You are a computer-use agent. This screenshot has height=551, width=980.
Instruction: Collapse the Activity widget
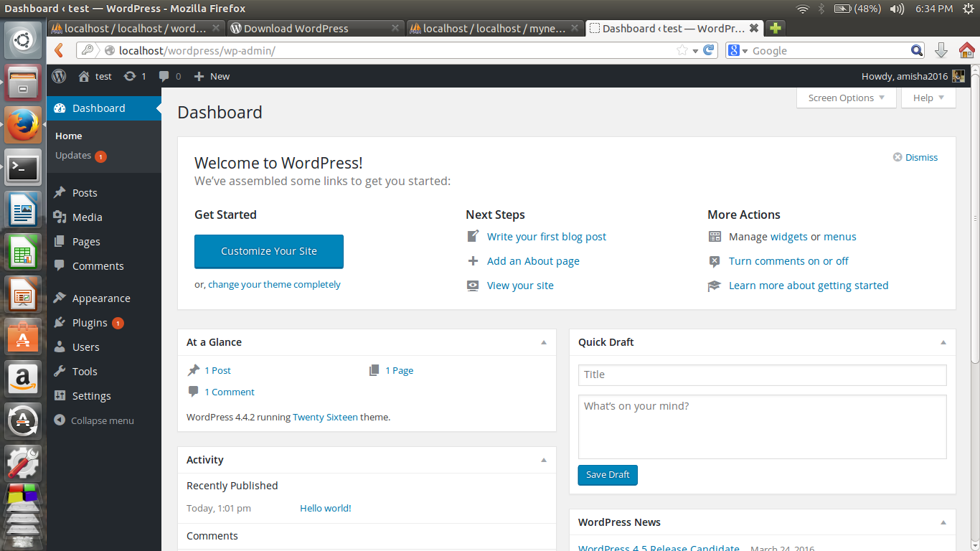coord(544,460)
